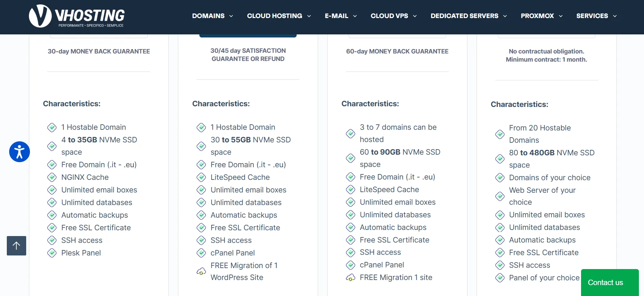Viewport: 644px width, 296px height.
Task: Click 'NGINX Cache' feature text
Action: [85, 177]
